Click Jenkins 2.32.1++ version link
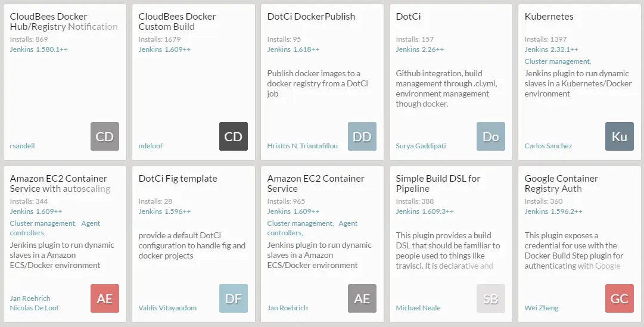Screen dimensions: 644x327 pyautogui.click(x=551, y=49)
